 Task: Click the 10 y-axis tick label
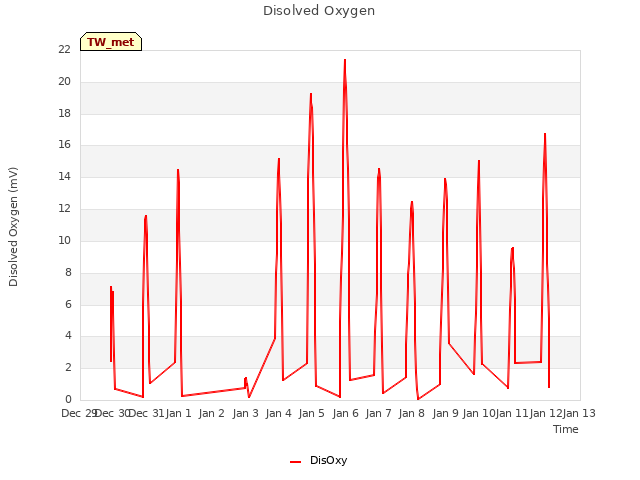click(64, 240)
